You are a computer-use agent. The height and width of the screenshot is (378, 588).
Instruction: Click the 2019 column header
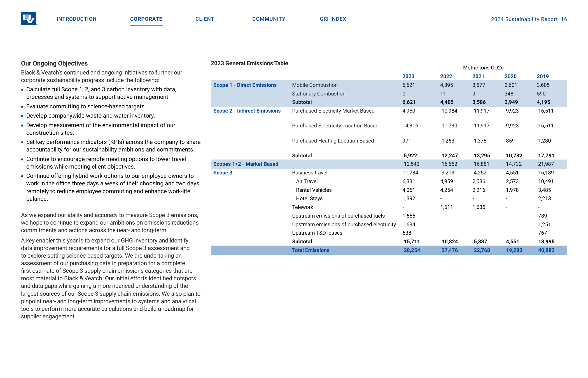[x=543, y=76]
